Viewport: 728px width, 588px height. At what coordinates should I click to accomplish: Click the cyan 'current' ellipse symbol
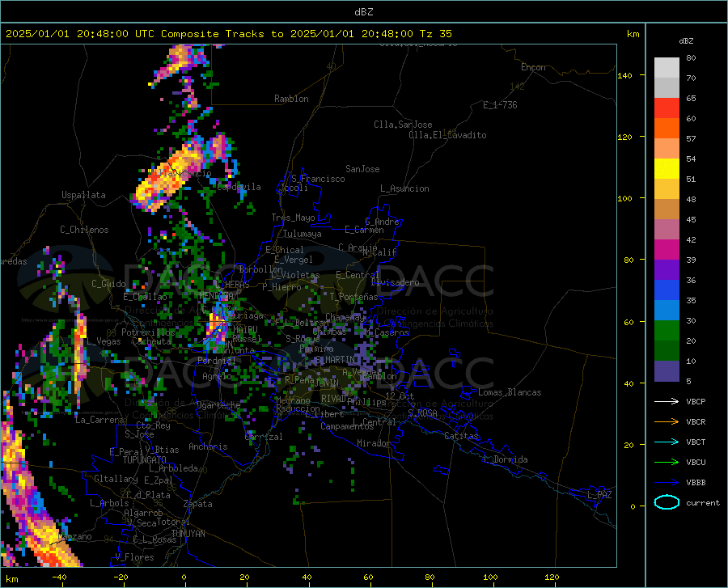[x=667, y=502]
